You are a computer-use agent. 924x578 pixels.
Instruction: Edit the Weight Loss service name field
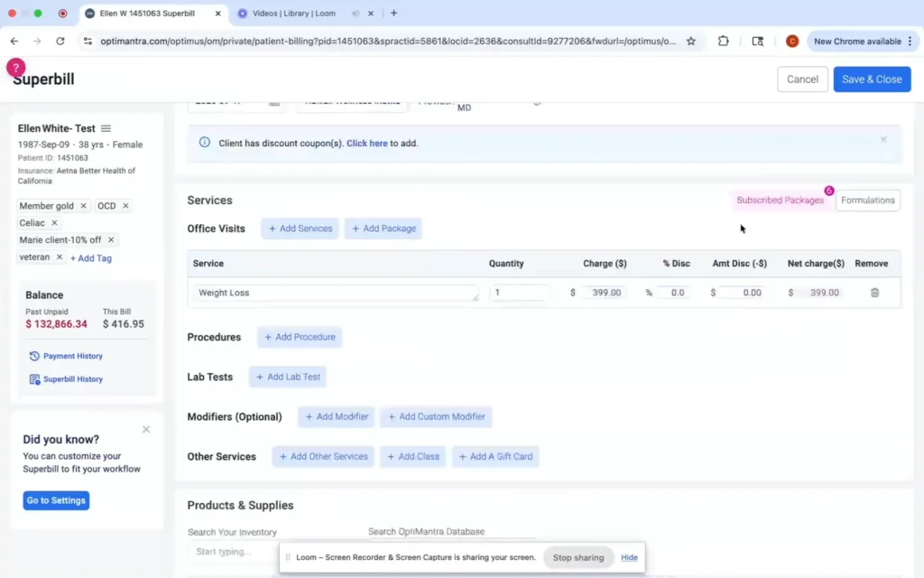pos(336,293)
